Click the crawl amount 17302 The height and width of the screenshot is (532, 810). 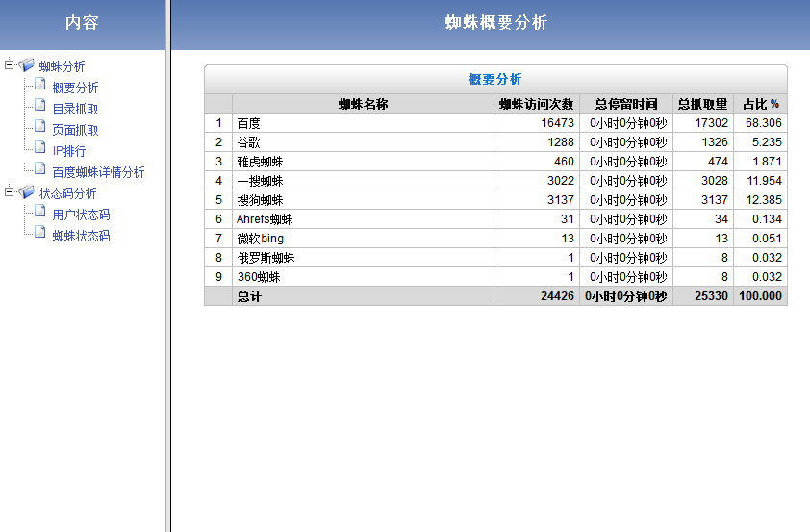[x=711, y=123]
